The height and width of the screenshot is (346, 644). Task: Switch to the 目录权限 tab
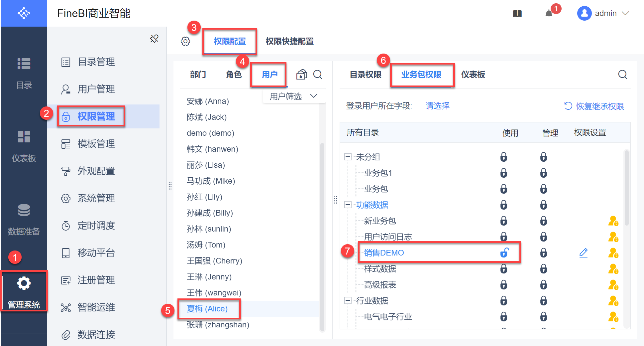[x=366, y=75]
